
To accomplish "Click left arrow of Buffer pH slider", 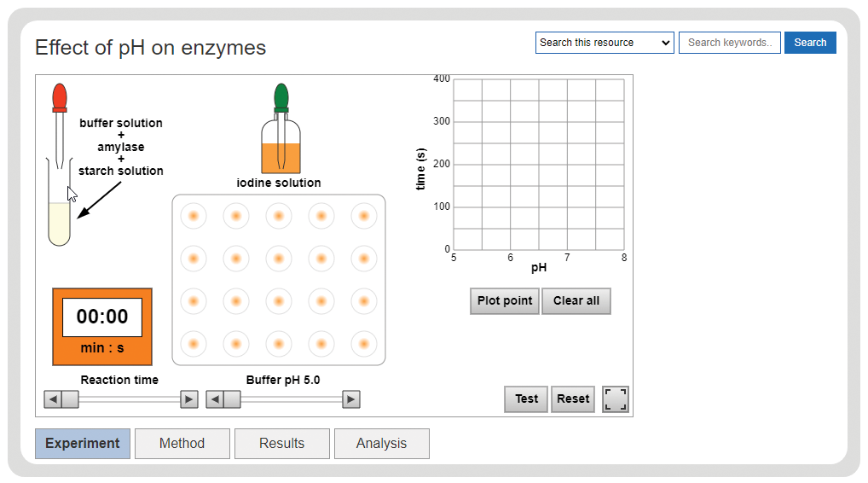I will [x=215, y=399].
